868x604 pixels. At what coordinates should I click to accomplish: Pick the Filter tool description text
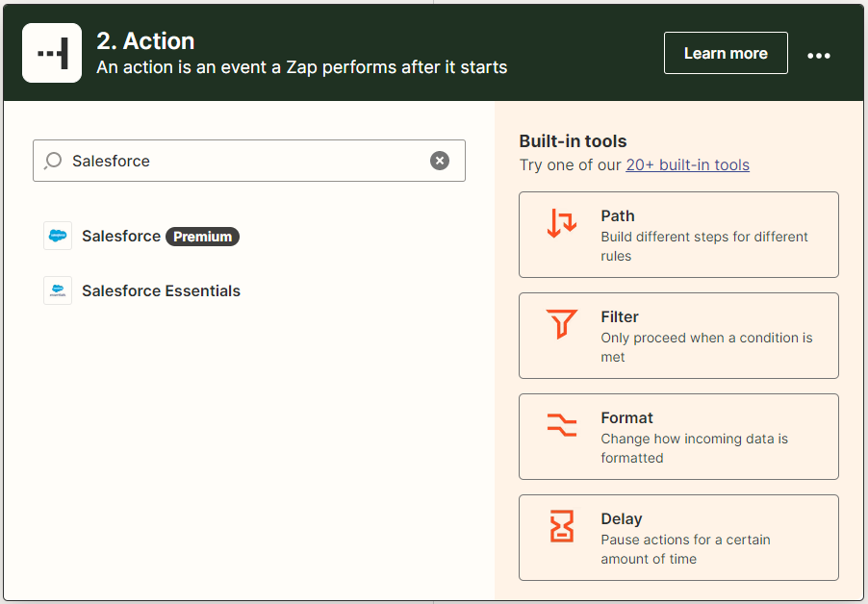point(705,347)
